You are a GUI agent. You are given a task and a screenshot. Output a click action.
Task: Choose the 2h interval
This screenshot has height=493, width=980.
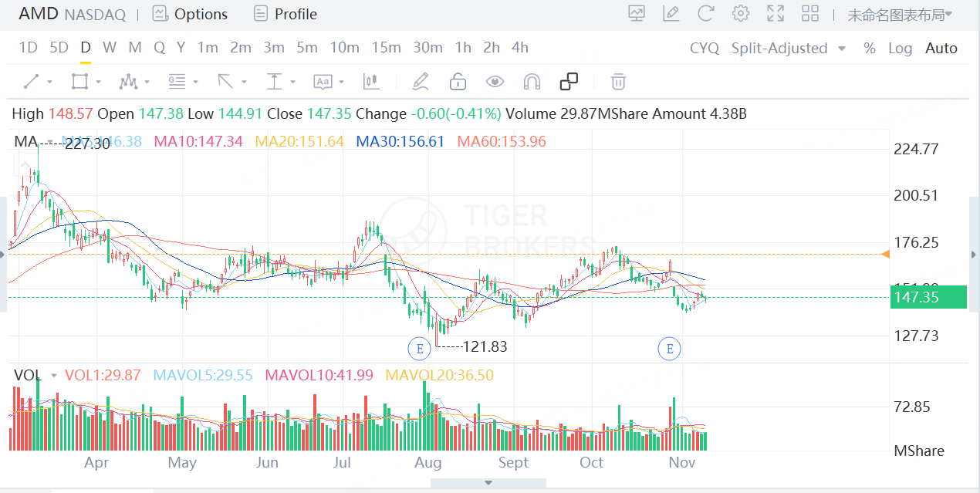[492, 48]
